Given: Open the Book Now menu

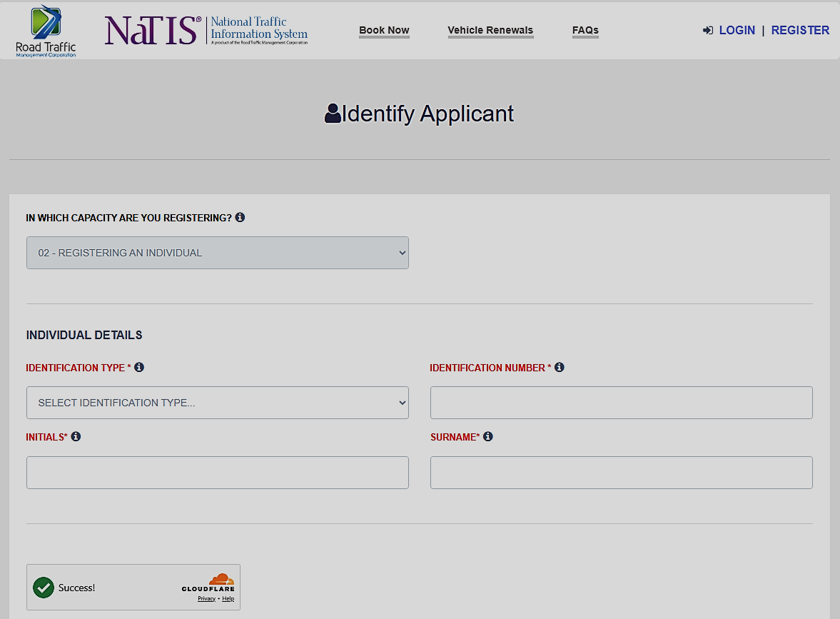Looking at the screenshot, I should pos(384,31).
